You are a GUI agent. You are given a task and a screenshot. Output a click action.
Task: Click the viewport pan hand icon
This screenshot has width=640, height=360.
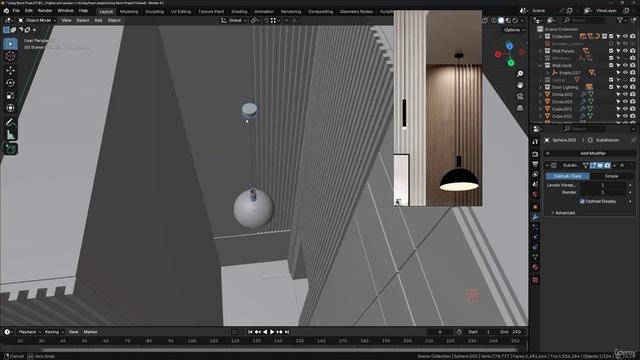[520, 85]
